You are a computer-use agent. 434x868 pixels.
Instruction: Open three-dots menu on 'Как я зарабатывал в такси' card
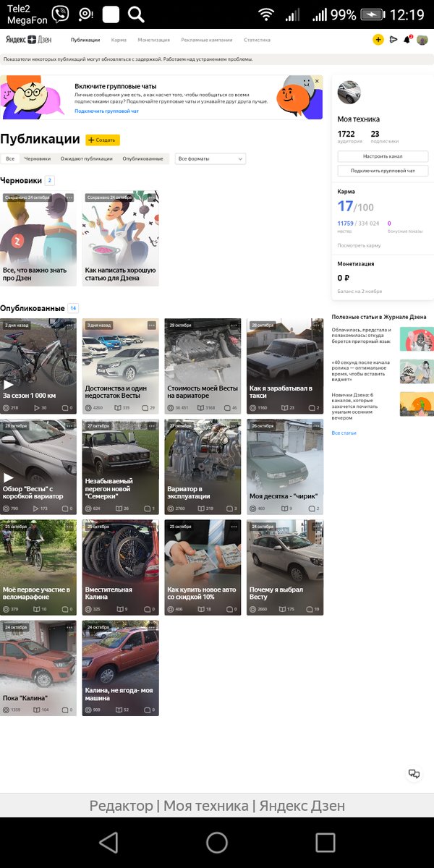point(316,325)
